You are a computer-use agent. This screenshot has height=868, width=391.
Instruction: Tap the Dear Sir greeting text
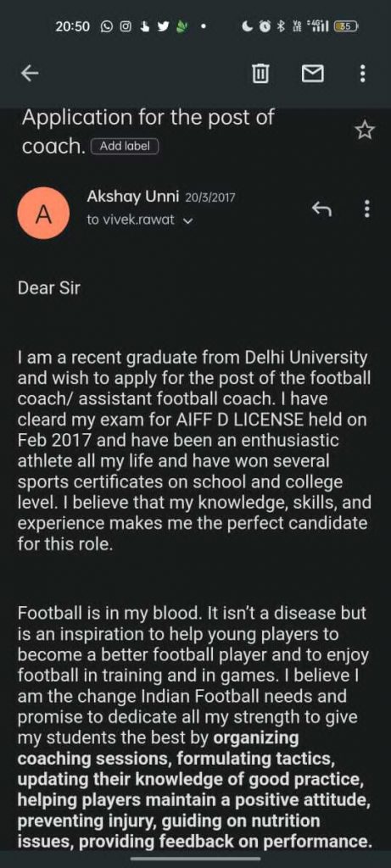click(48, 288)
